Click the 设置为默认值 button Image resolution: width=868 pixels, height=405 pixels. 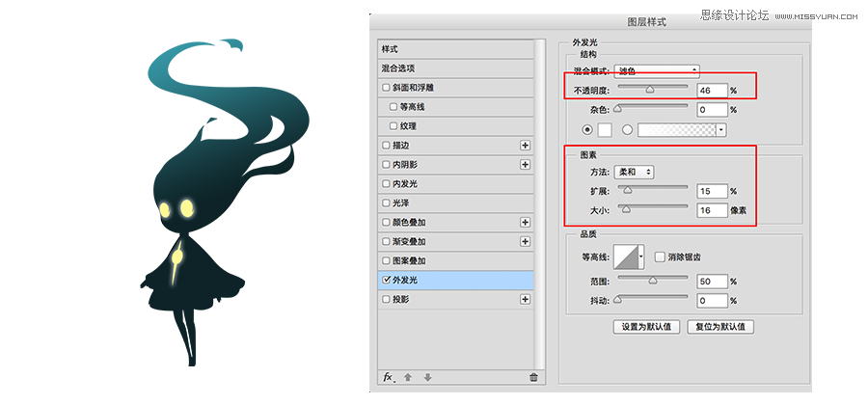coord(646,327)
